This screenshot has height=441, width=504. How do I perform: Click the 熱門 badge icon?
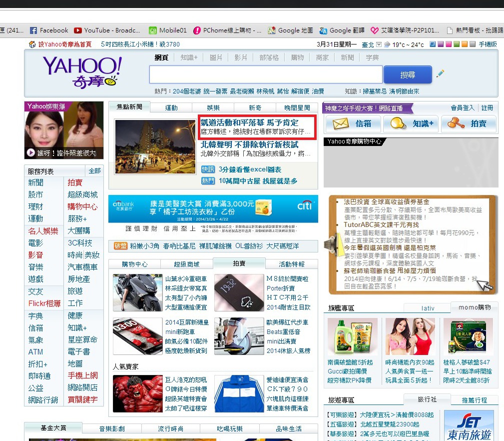point(208,181)
